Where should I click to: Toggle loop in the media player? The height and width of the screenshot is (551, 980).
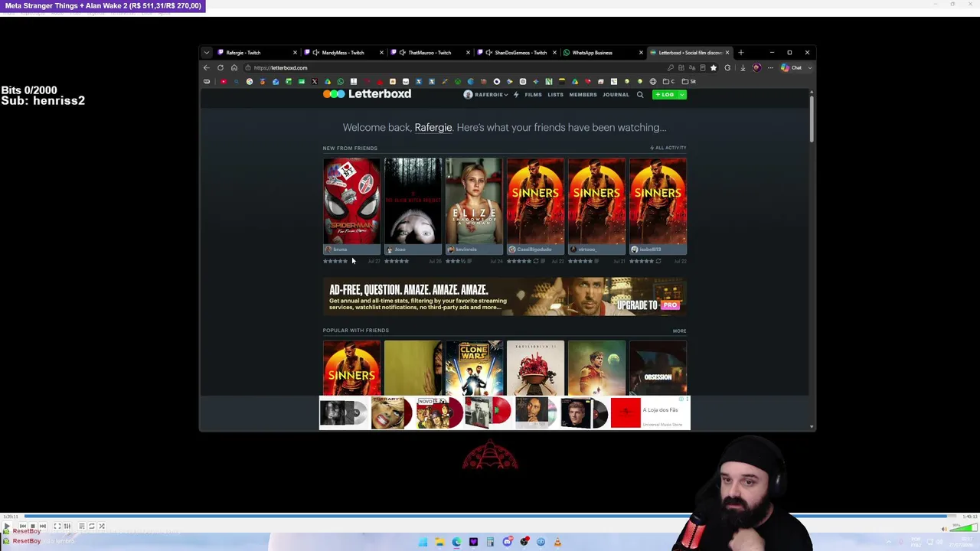click(x=91, y=527)
